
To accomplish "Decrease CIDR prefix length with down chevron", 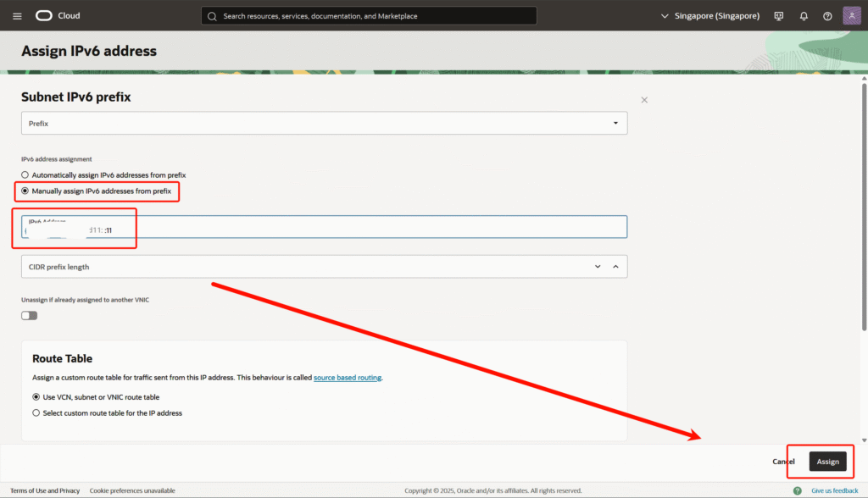I will [x=599, y=267].
